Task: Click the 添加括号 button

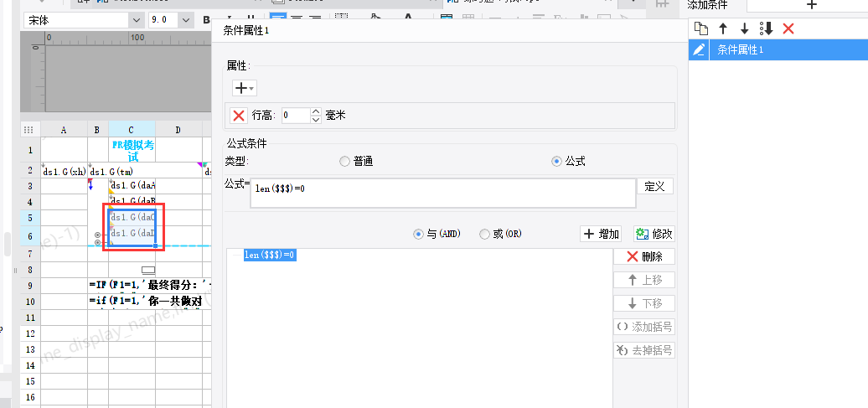Action: (x=644, y=327)
